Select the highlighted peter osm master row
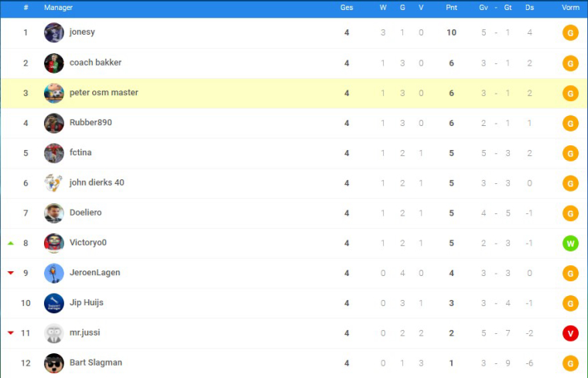 pyautogui.click(x=294, y=93)
